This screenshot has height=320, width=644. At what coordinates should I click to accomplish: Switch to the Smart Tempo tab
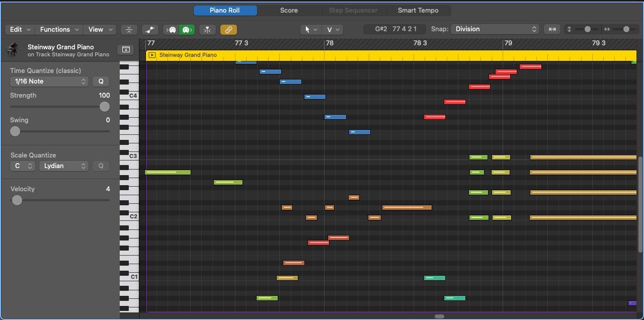tap(418, 10)
